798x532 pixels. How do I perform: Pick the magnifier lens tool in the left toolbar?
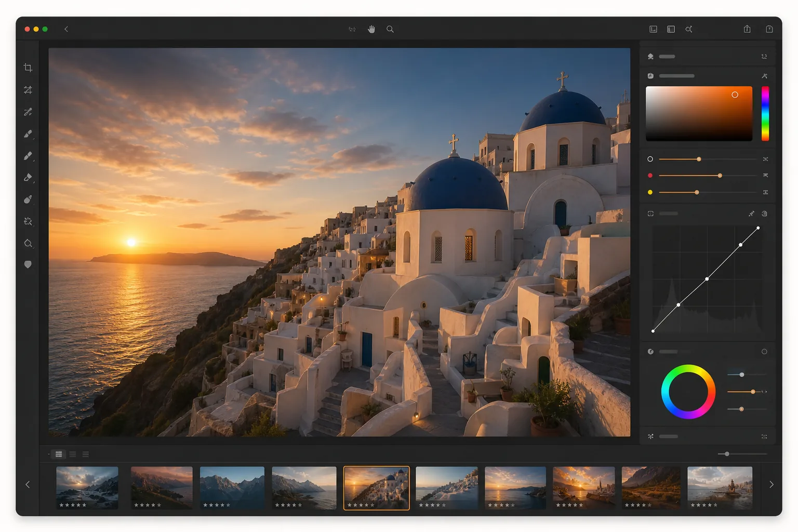pyautogui.click(x=28, y=243)
